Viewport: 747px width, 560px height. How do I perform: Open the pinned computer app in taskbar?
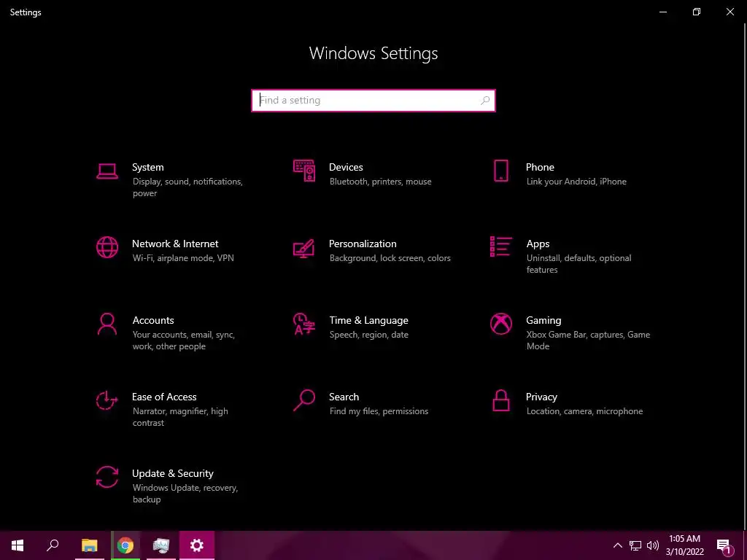point(161,545)
